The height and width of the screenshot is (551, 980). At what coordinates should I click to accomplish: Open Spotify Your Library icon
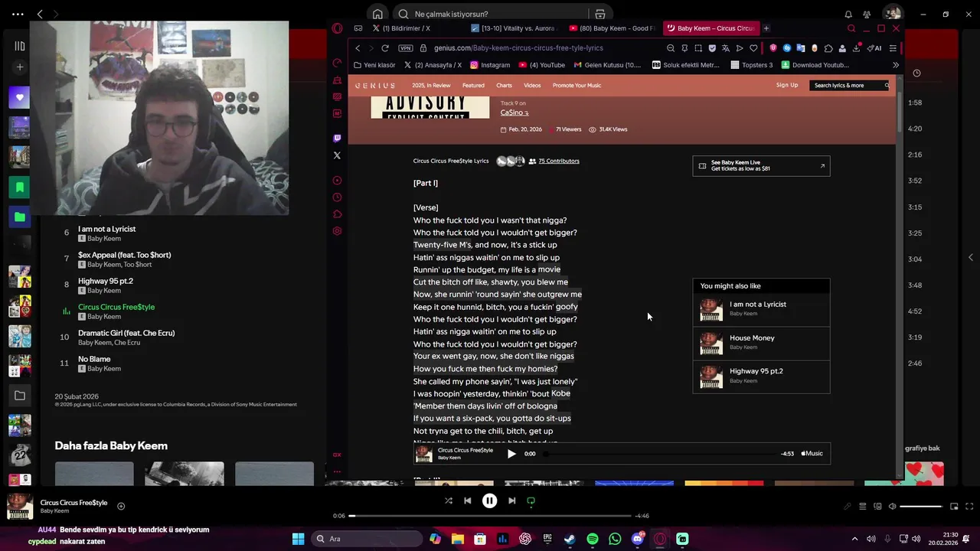click(20, 46)
